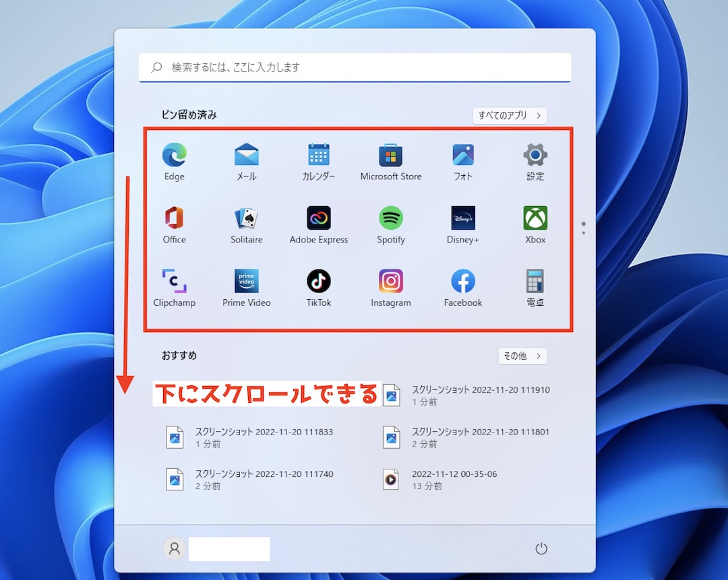The image size is (728, 580).
Task: Open the user account menu
Action: click(x=174, y=548)
